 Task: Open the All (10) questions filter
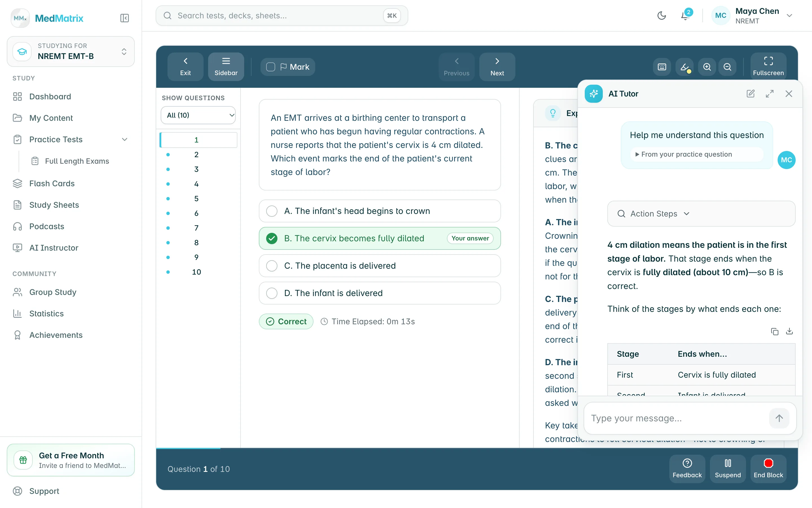pyautogui.click(x=198, y=115)
